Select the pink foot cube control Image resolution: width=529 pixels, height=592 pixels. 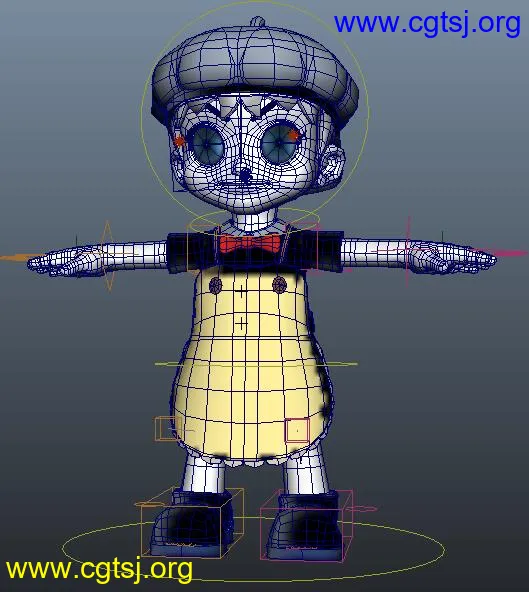307,525
